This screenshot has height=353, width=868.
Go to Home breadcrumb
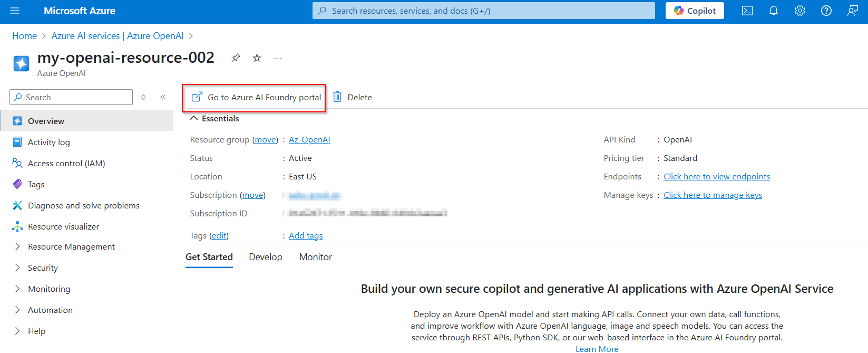[24, 36]
